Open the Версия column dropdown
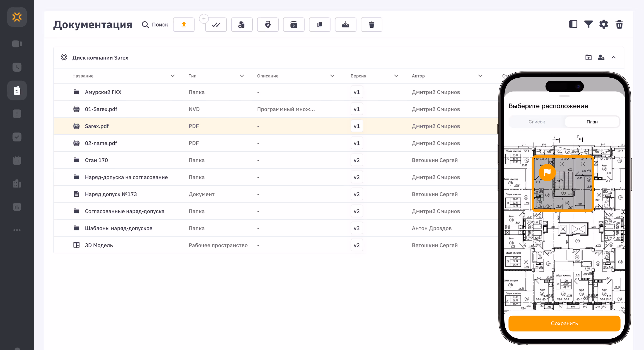This screenshot has height=350, width=644. tap(396, 76)
